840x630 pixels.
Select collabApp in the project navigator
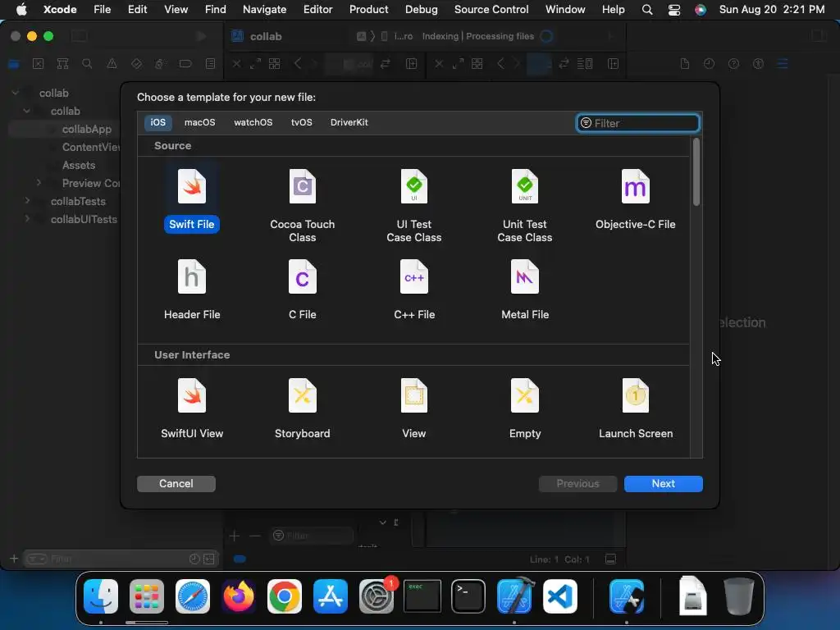(x=87, y=129)
